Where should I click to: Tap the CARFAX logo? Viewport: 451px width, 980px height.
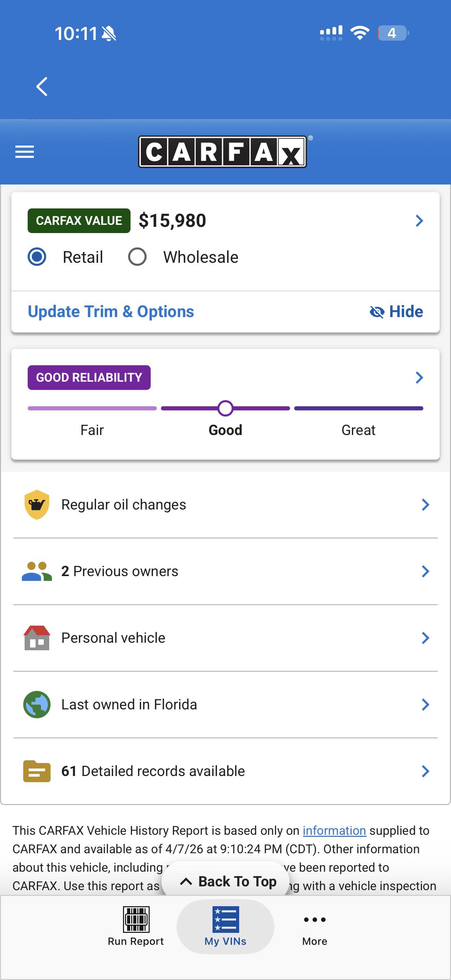coord(222,152)
